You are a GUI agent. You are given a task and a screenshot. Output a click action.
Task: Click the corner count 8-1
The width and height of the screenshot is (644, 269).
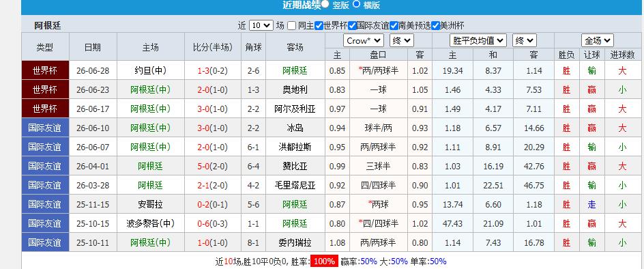click(x=253, y=242)
